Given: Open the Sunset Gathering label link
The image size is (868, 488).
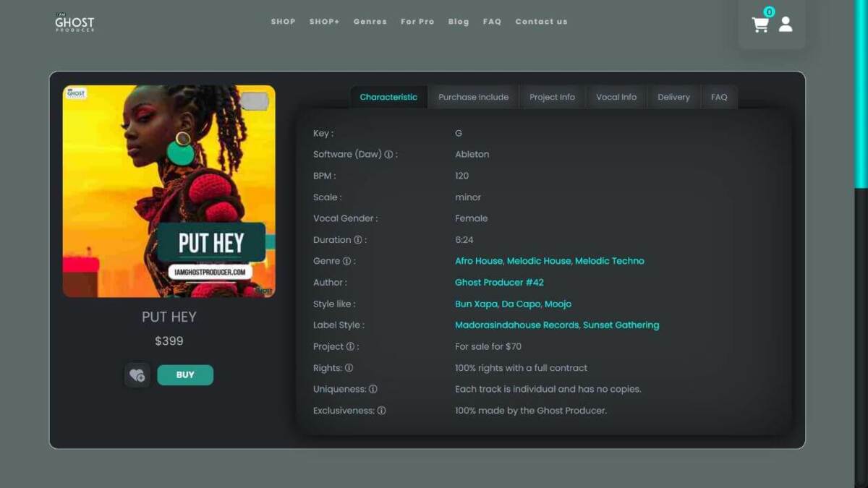Looking at the screenshot, I should coord(621,325).
